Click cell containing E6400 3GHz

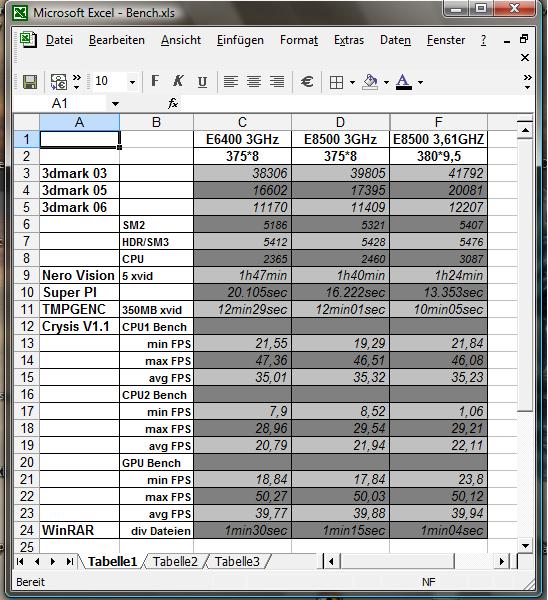[242, 139]
